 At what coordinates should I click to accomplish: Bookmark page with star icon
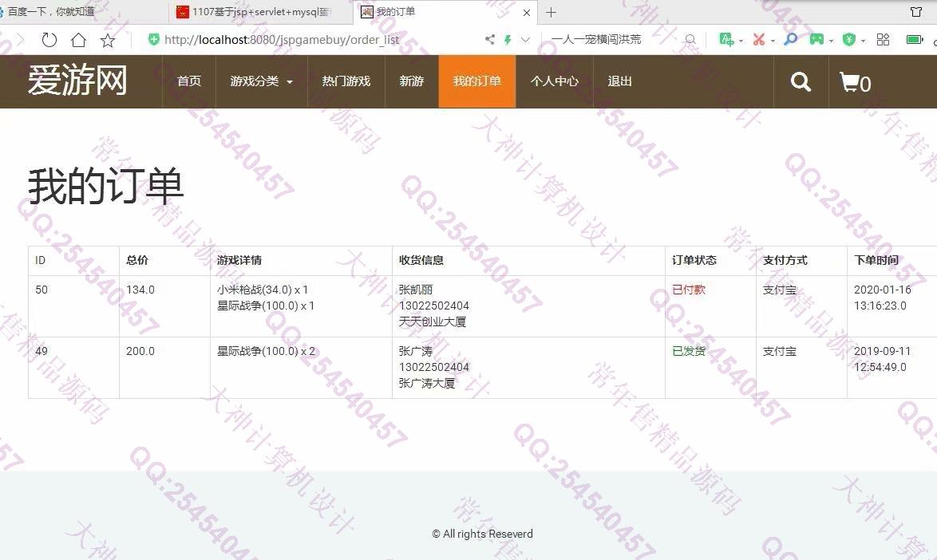point(108,40)
